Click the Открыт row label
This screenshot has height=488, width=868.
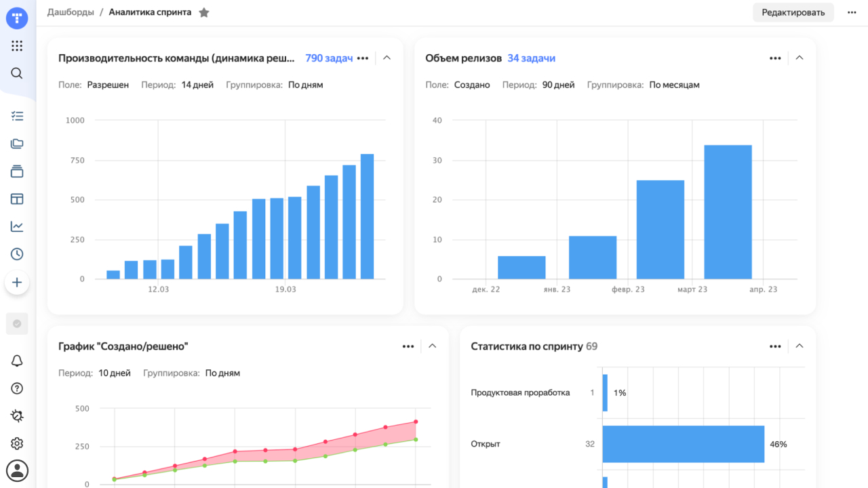[x=486, y=445]
